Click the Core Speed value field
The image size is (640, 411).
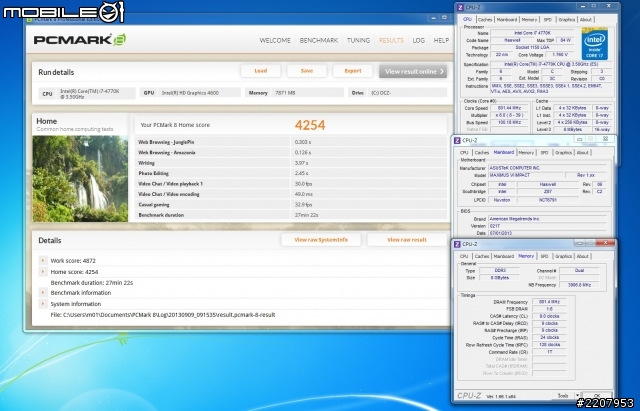click(x=510, y=108)
